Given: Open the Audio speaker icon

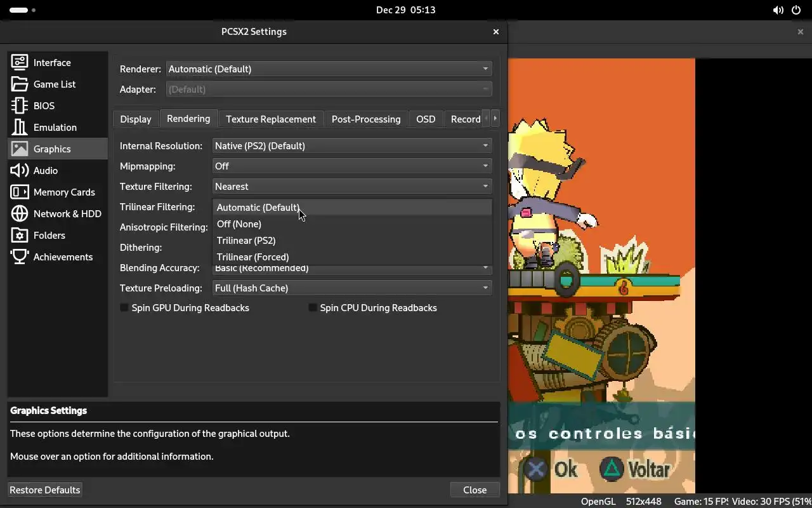Looking at the screenshot, I should click(x=20, y=170).
